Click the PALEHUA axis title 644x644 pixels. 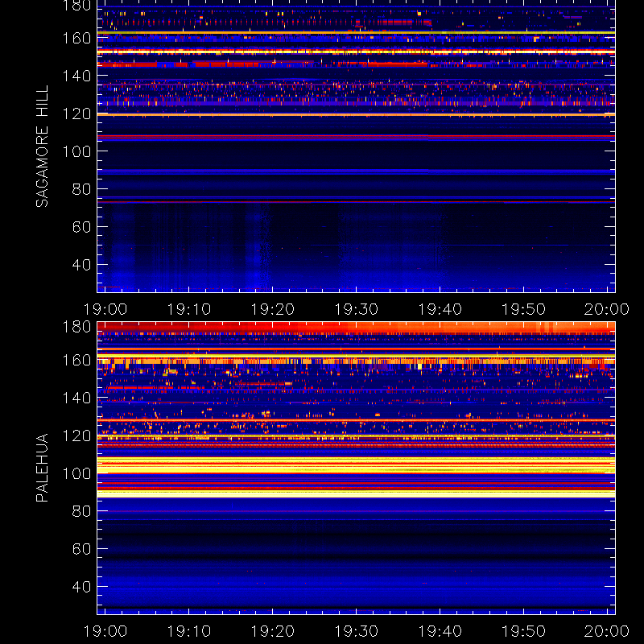pyautogui.click(x=43, y=468)
